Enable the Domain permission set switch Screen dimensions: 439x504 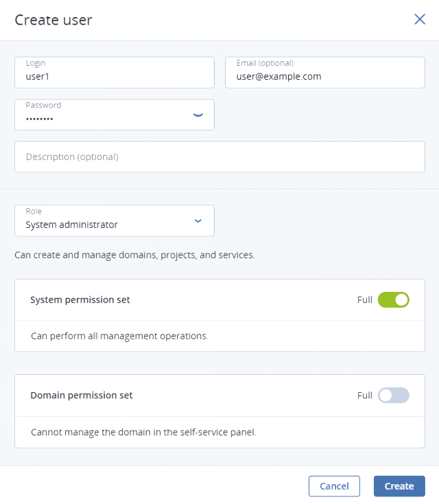point(393,395)
